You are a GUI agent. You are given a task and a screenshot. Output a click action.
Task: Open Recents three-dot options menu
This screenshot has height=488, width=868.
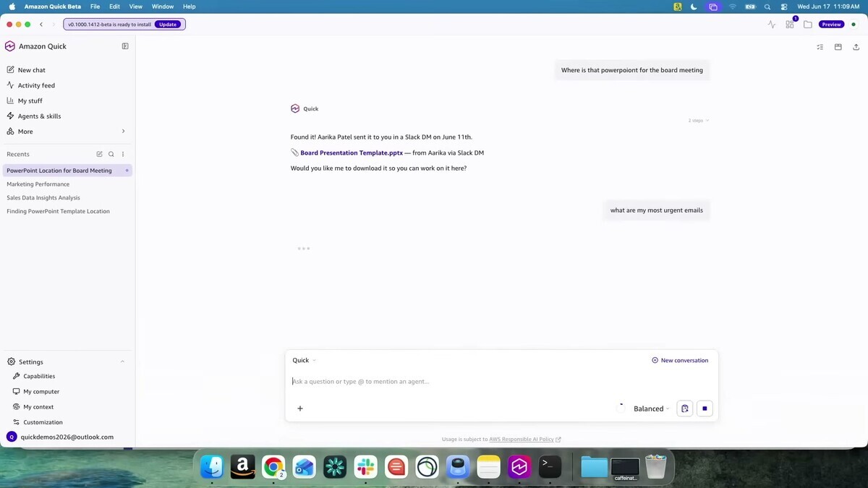coord(123,154)
